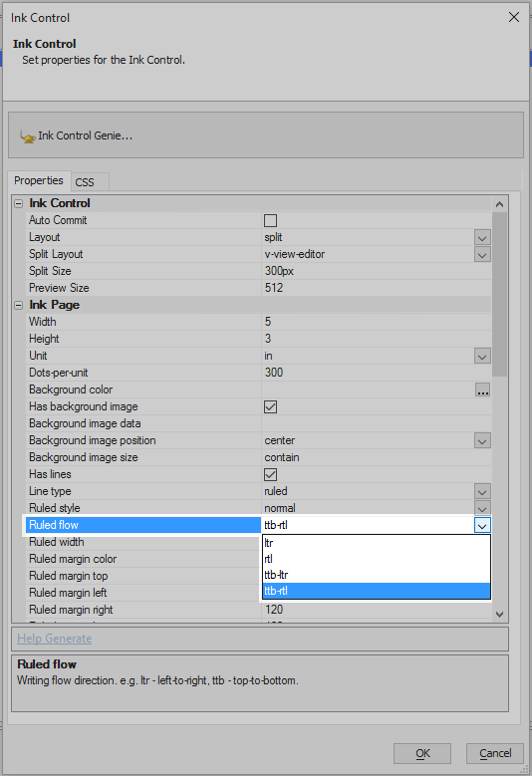The height and width of the screenshot is (776, 532).
Task: Click the Cancel button
Action: click(x=495, y=753)
